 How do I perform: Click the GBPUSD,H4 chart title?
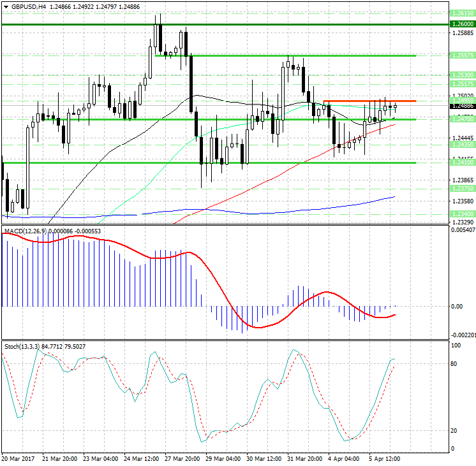tap(24, 6)
